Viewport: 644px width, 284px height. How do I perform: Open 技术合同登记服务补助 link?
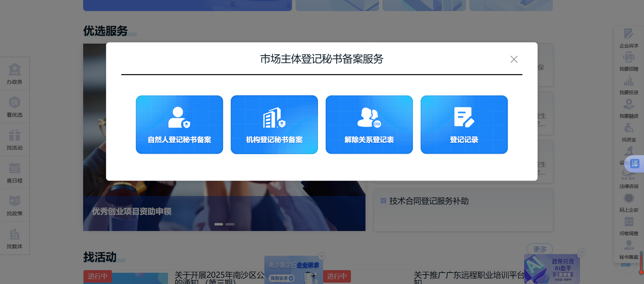pos(429,201)
